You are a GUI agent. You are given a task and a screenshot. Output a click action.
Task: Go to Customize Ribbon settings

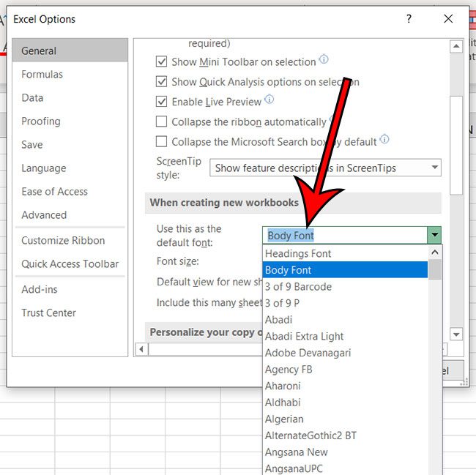click(x=63, y=240)
